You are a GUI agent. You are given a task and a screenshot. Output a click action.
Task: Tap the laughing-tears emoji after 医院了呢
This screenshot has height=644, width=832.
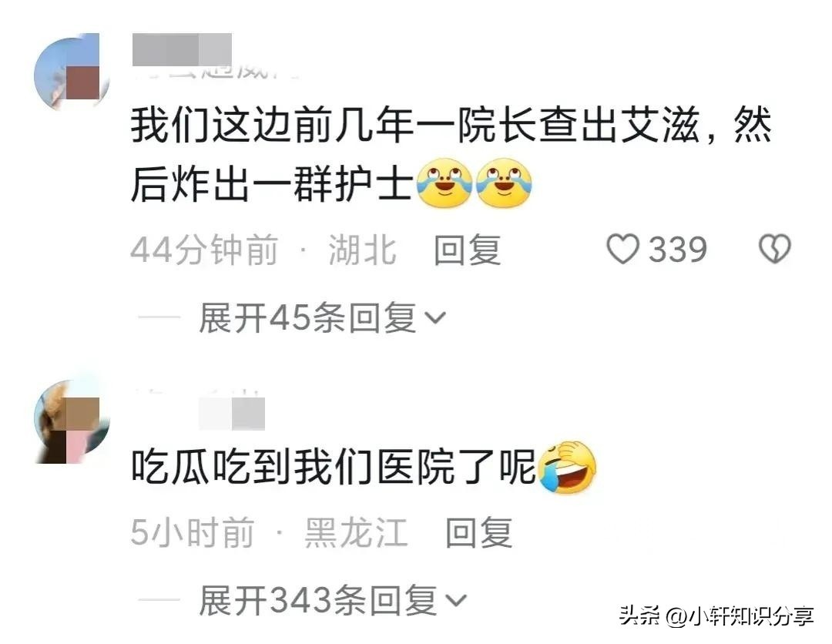(x=567, y=468)
